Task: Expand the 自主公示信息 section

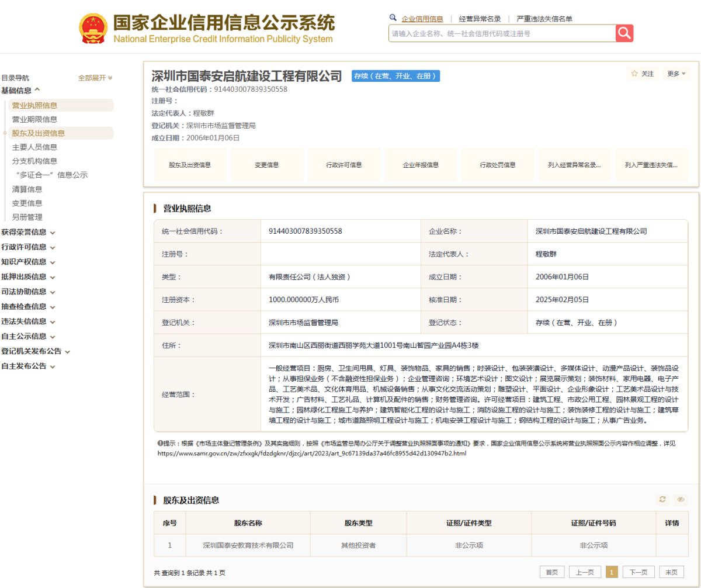Action: coord(28,337)
